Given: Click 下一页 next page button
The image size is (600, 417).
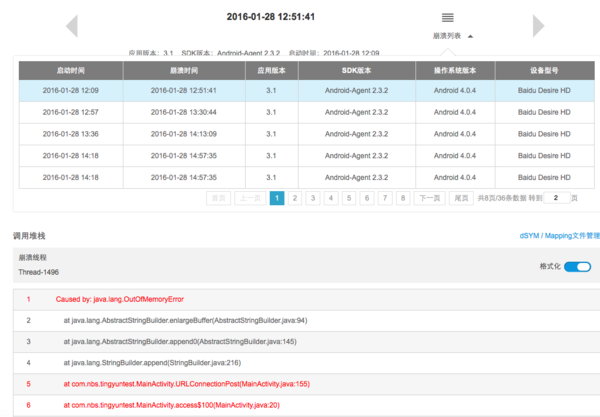Looking at the screenshot, I should [x=428, y=198].
